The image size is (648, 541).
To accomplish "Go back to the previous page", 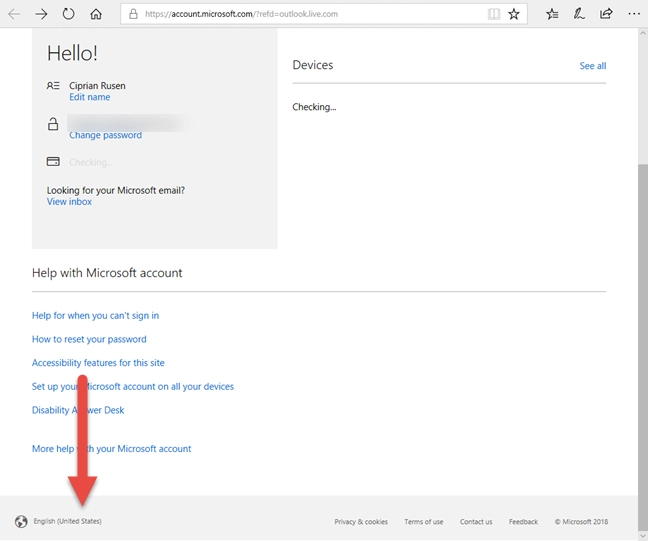I will [14, 14].
